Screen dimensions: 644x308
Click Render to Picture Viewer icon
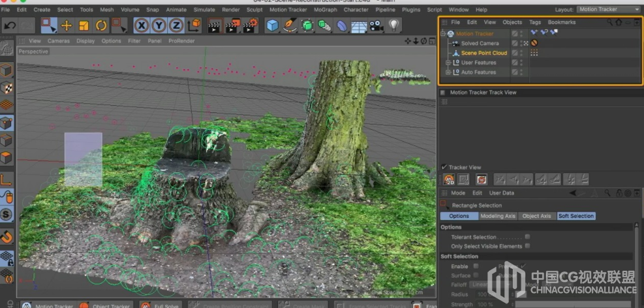(x=232, y=26)
